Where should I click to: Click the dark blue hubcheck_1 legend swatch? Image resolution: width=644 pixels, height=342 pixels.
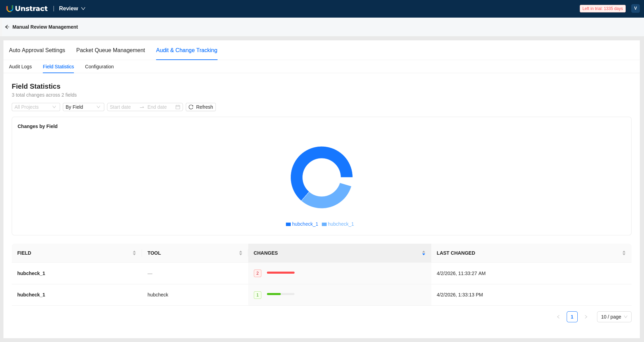coord(288,224)
